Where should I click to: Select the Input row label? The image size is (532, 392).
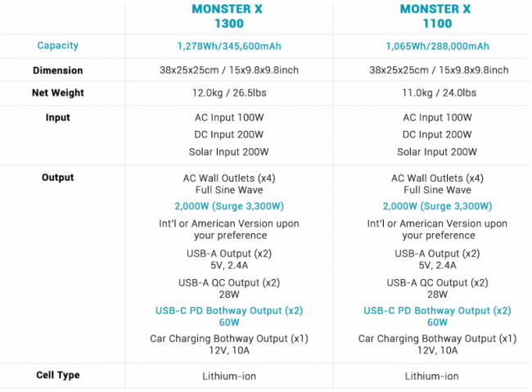click(58, 118)
